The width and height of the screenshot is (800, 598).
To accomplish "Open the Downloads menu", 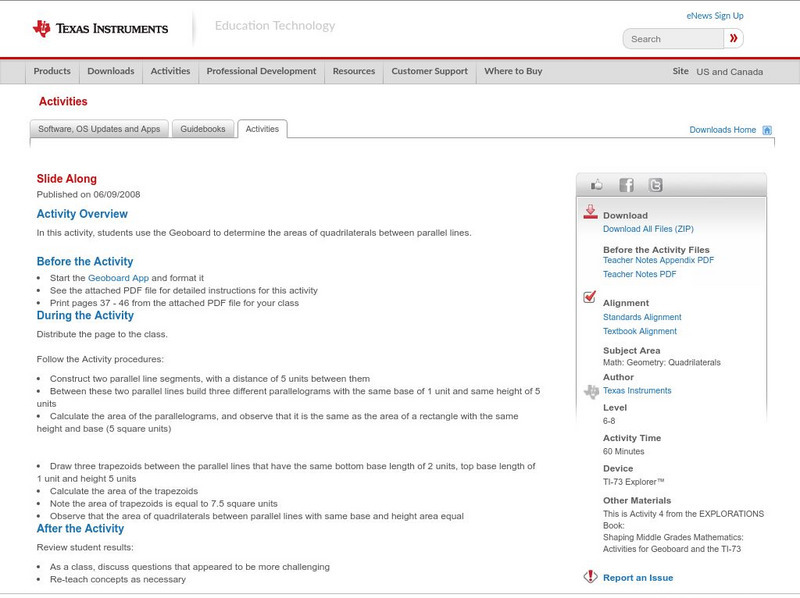I will click(111, 71).
